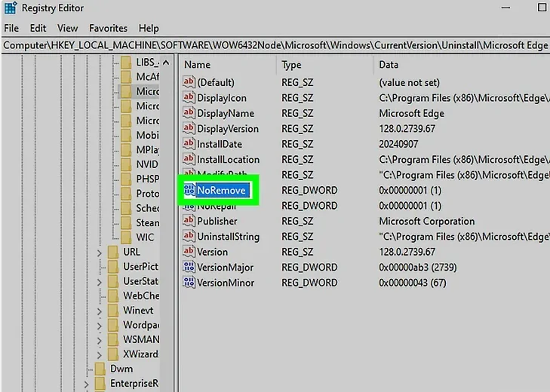Expand the XWizard tree node arrow
The height and width of the screenshot is (392, 550).
(x=99, y=354)
